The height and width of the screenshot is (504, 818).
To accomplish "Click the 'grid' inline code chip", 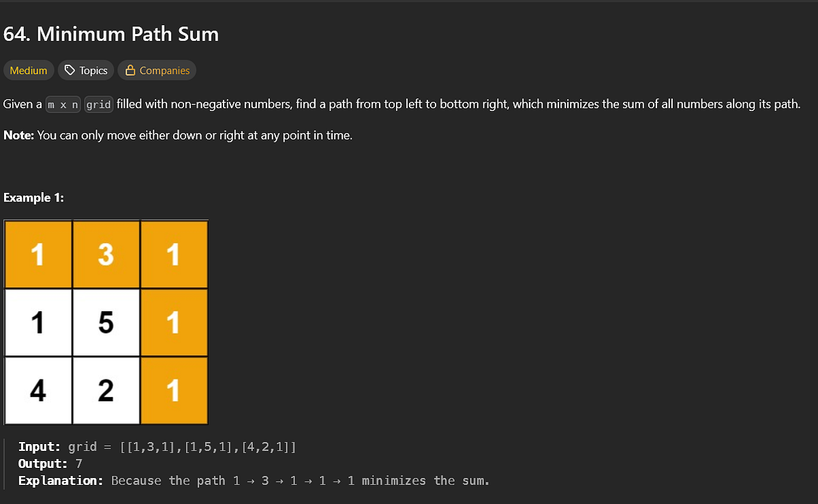I will 98,104.
